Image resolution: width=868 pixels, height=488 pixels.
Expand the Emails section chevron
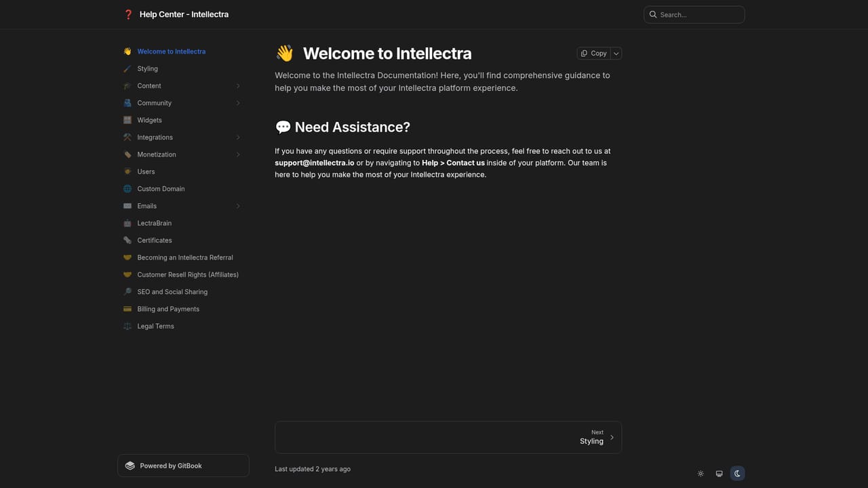238,206
